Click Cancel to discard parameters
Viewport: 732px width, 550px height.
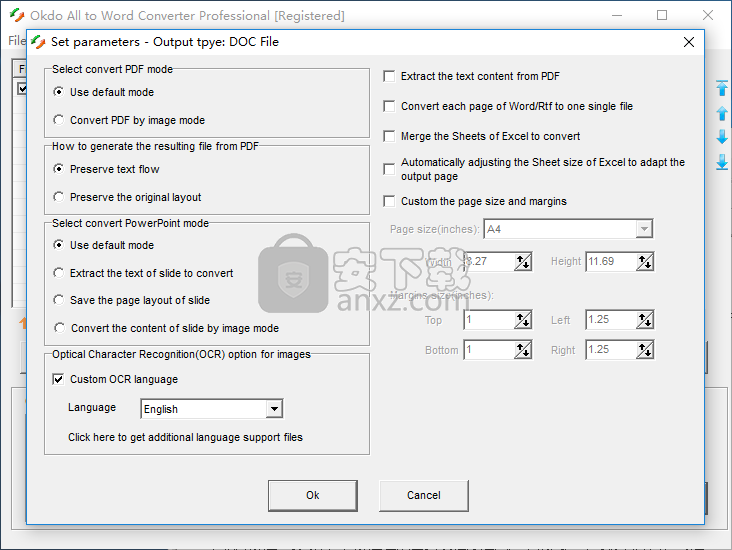(x=423, y=495)
